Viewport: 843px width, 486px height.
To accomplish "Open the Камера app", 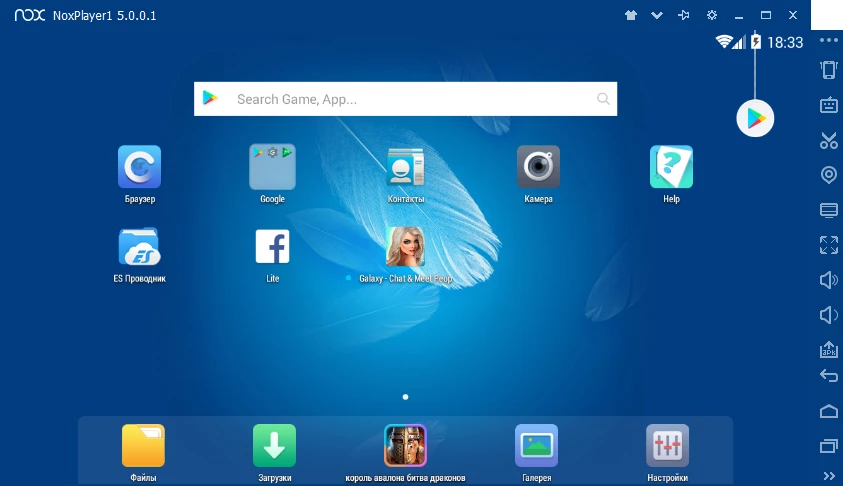I will pyautogui.click(x=538, y=167).
